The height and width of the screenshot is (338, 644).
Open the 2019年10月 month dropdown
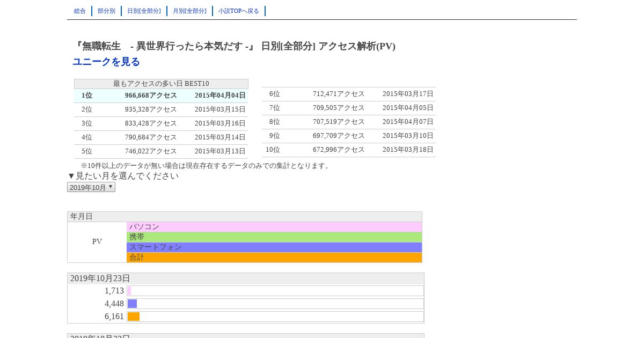(91, 187)
